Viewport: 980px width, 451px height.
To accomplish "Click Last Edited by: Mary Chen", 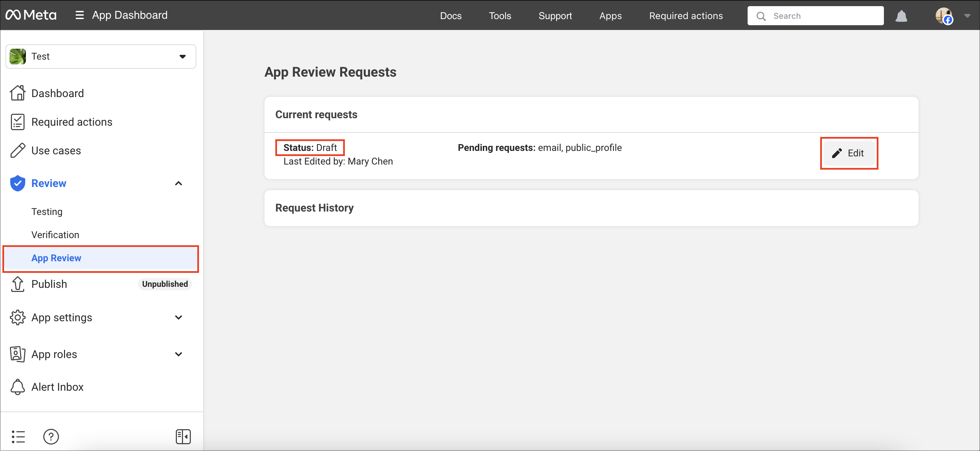I will (x=338, y=161).
